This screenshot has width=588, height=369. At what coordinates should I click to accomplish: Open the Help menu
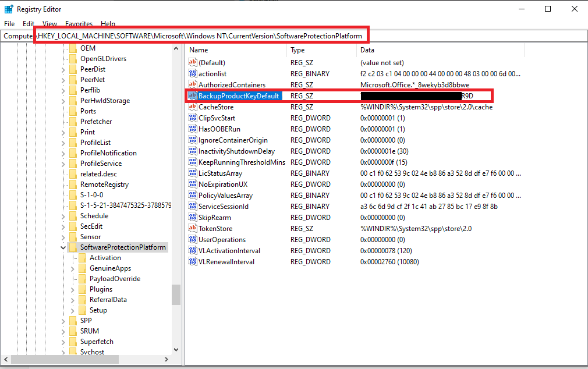[108, 24]
